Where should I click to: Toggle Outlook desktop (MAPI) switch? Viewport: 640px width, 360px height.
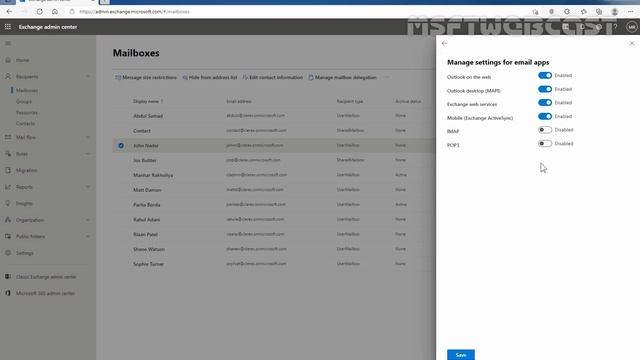(x=545, y=89)
